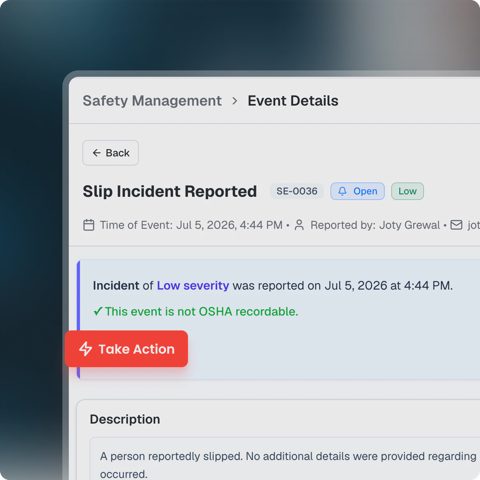
Task: Click the calendar icon beside Time of Event
Action: 88,225
